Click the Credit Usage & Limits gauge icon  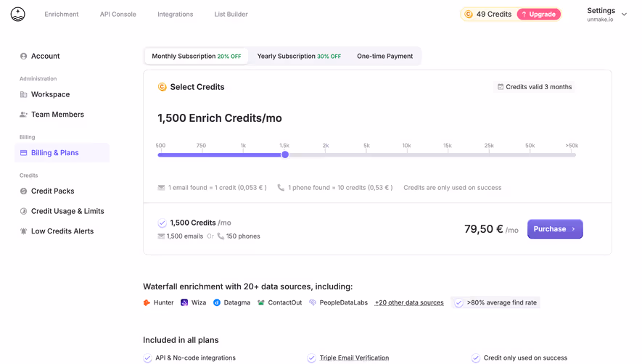[x=23, y=211]
